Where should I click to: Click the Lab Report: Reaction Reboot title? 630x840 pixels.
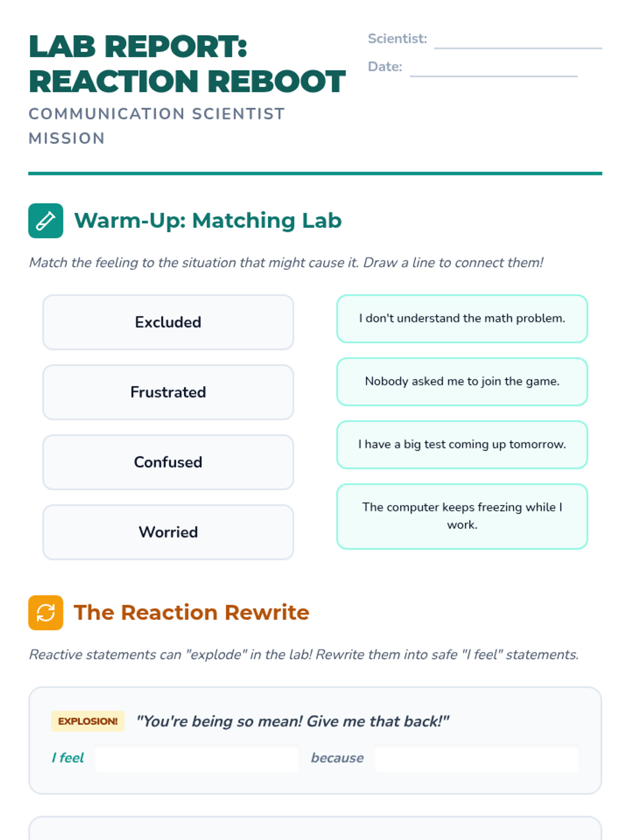pyautogui.click(x=186, y=64)
